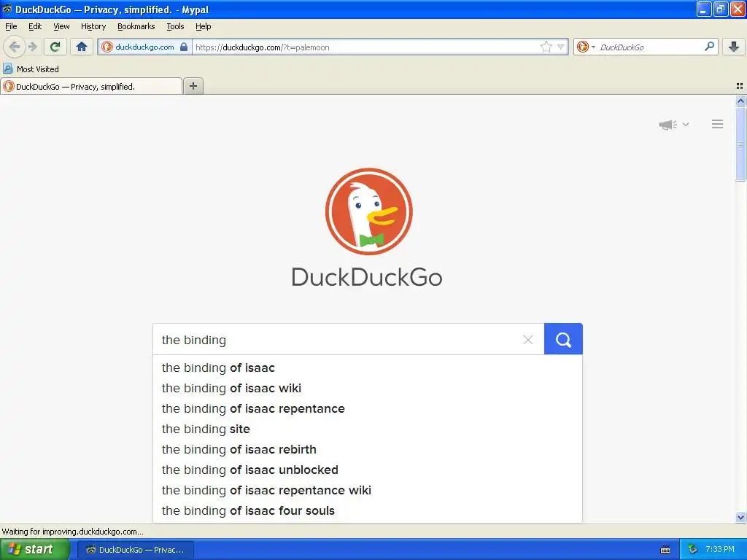Open the Most Visited bookmarks folder

31,69
